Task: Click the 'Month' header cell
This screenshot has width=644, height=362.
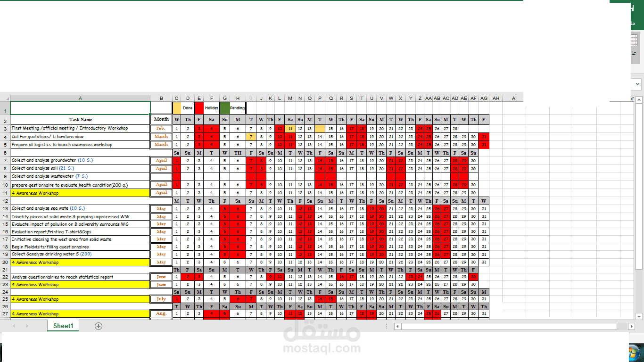Action: pos(161,119)
